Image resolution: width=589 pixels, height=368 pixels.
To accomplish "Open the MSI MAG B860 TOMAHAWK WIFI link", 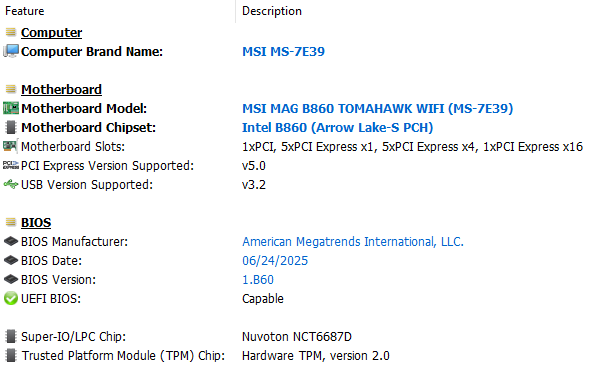I will [378, 109].
